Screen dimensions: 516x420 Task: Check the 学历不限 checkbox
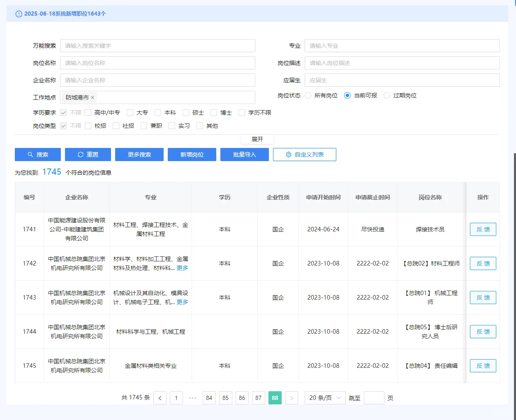[242, 113]
